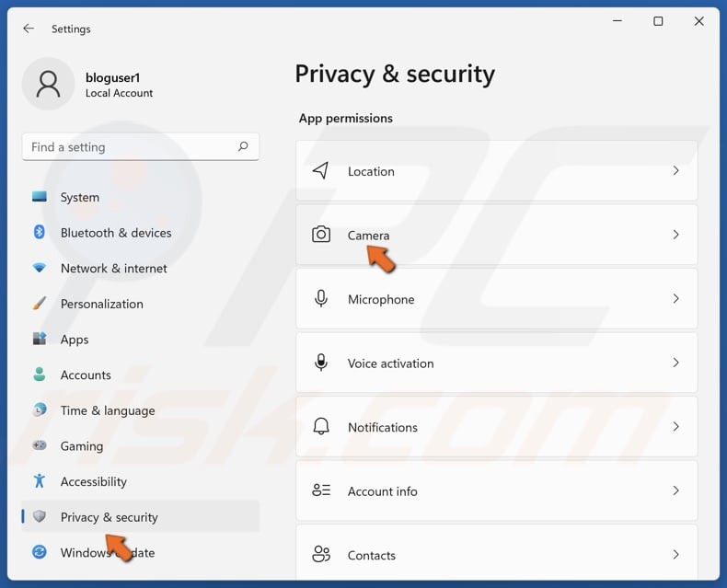Open Location permission settings
The image size is (727, 588).
click(x=497, y=171)
